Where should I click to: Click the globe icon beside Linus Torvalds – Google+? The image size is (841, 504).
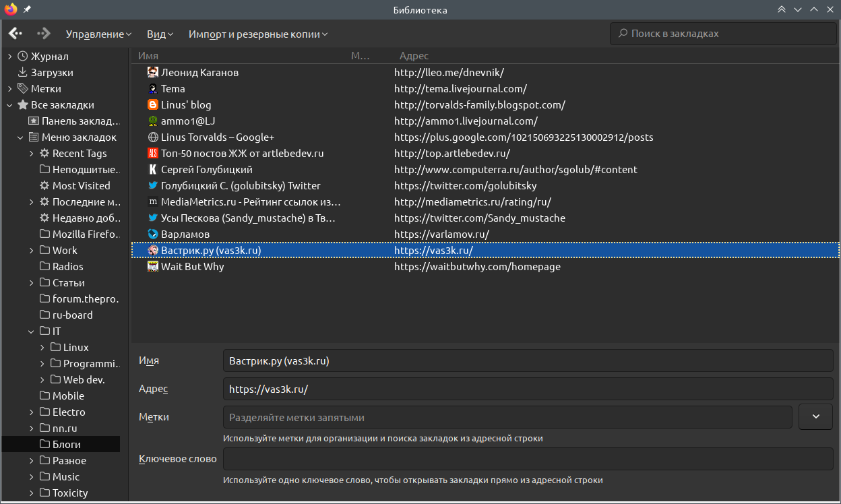pyautogui.click(x=153, y=137)
